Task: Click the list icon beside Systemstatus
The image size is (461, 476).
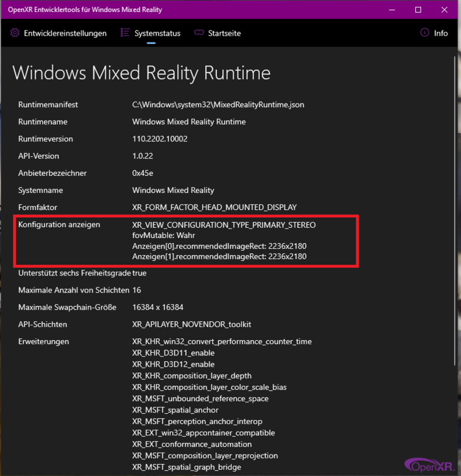Action: coord(125,32)
